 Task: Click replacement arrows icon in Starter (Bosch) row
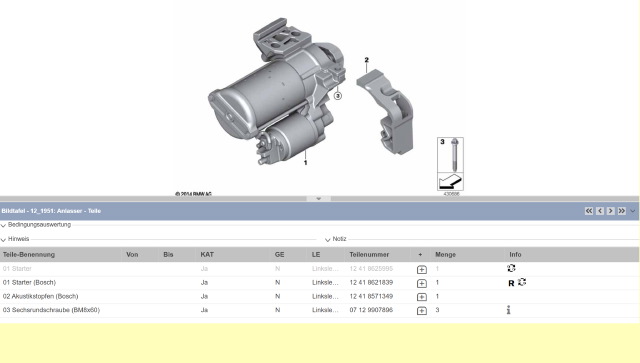[x=522, y=282]
